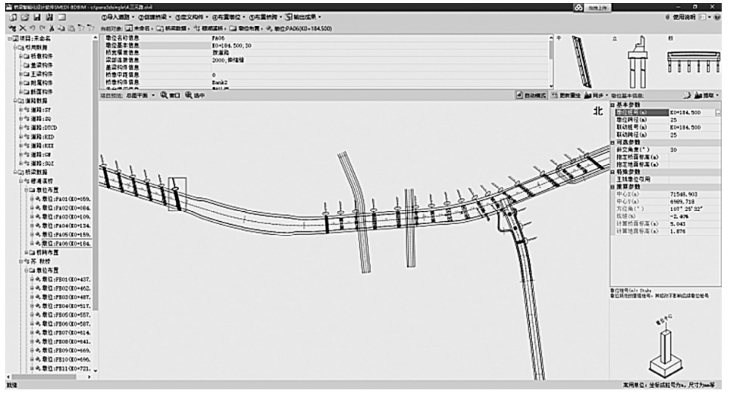The image size is (731, 395).
Task: Select pier PA03 in the tree
Action: (x=66, y=217)
